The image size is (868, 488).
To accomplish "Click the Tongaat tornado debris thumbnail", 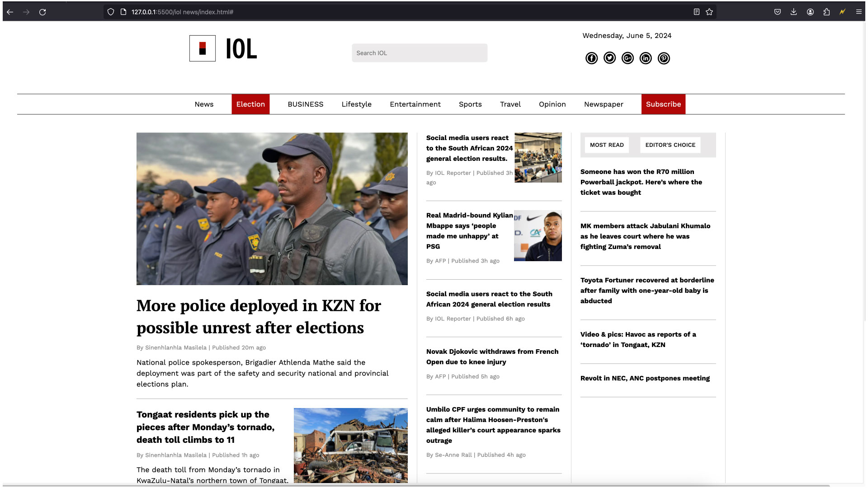I will point(350,445).
